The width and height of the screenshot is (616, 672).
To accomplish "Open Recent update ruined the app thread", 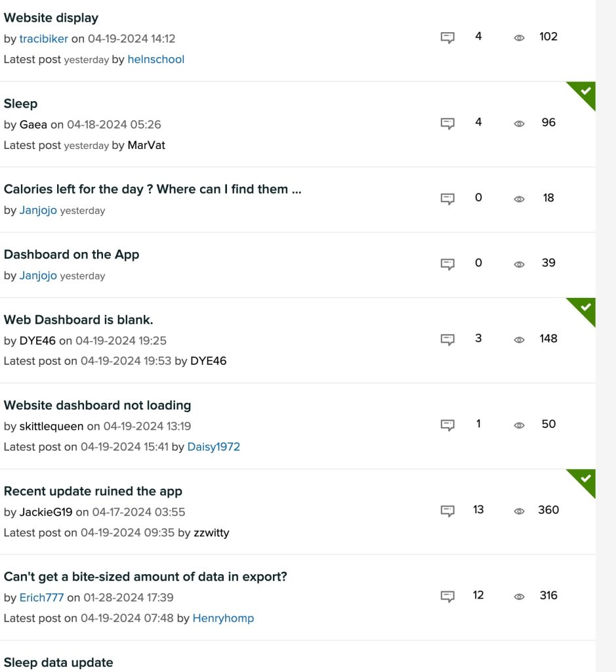I will [x=93, y=491].
